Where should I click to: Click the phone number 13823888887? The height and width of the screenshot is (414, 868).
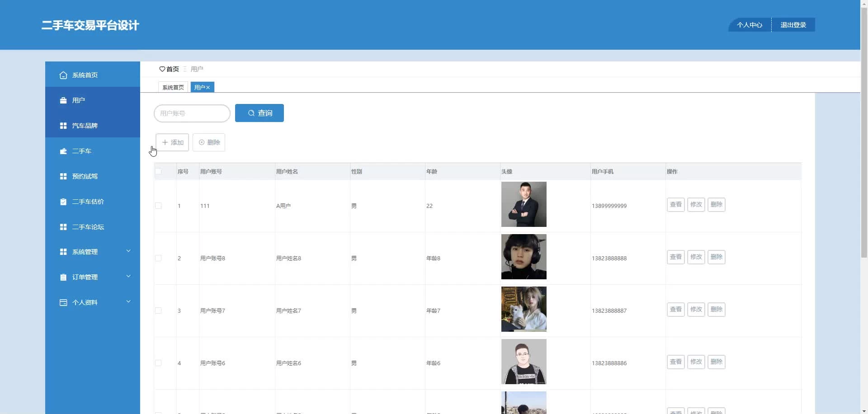(x=609, y=311)
